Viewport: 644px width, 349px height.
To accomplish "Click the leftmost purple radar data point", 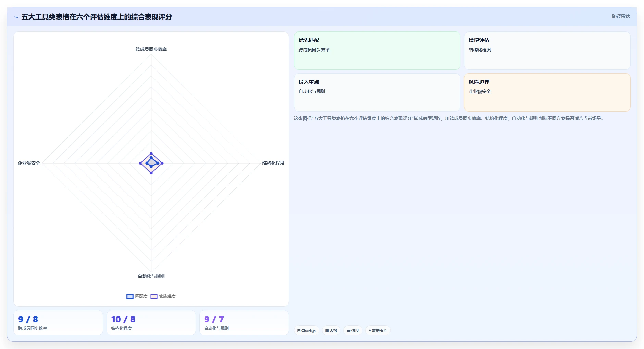I will tap(140, 163).
